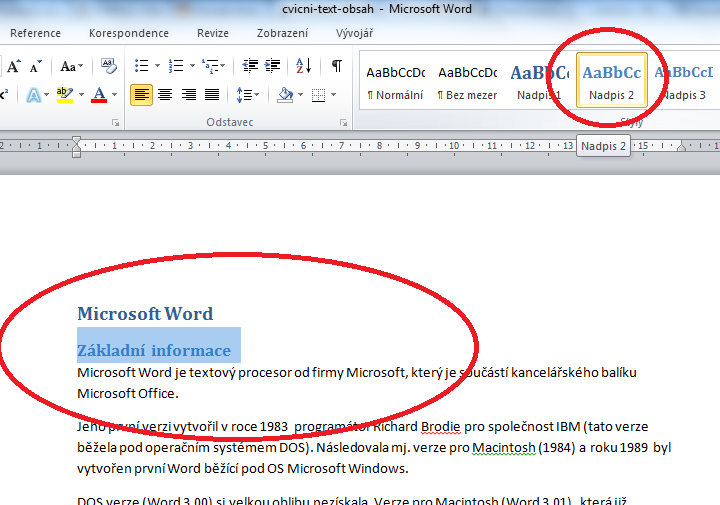Click the Grow Font icon
Image resolution: width=720 pixels, height=505 pixels.
[14, 66]
